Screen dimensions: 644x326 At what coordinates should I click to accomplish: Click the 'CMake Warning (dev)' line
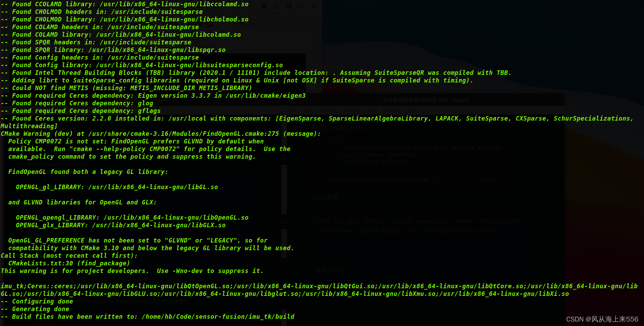[x=161, y=134]
